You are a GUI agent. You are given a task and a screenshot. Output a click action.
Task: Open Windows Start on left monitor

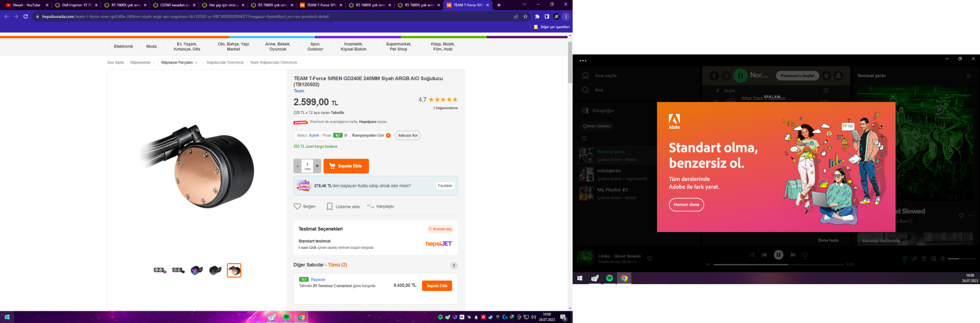(7, 317)
